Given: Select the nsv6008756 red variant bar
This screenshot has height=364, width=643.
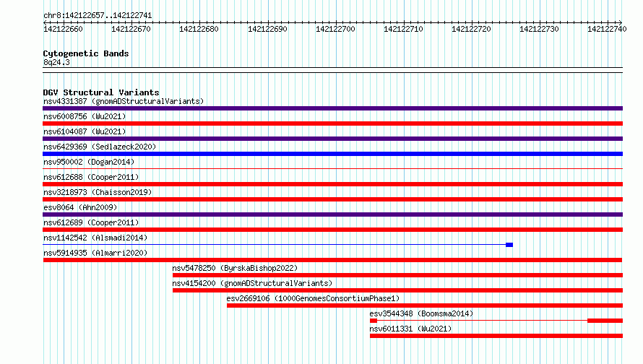Looking at the screenshot, I should pos(332,123).
